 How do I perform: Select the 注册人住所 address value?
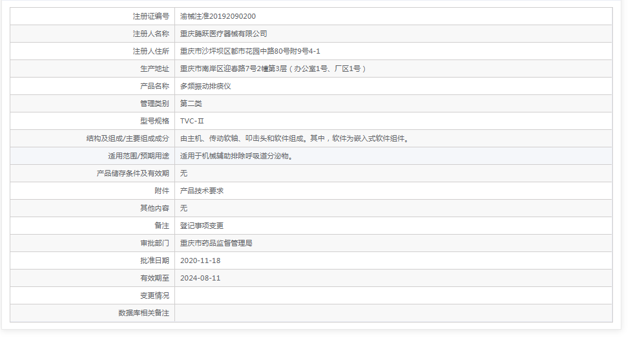pyautogui.click(x=250, y=51)
